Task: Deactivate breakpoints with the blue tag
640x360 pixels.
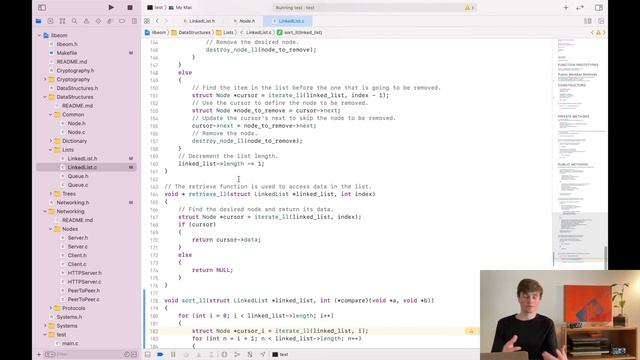Action: click(160, 354)
